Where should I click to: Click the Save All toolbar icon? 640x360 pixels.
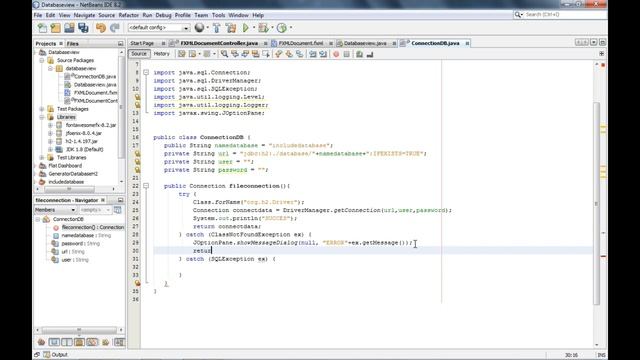[83, 28]
